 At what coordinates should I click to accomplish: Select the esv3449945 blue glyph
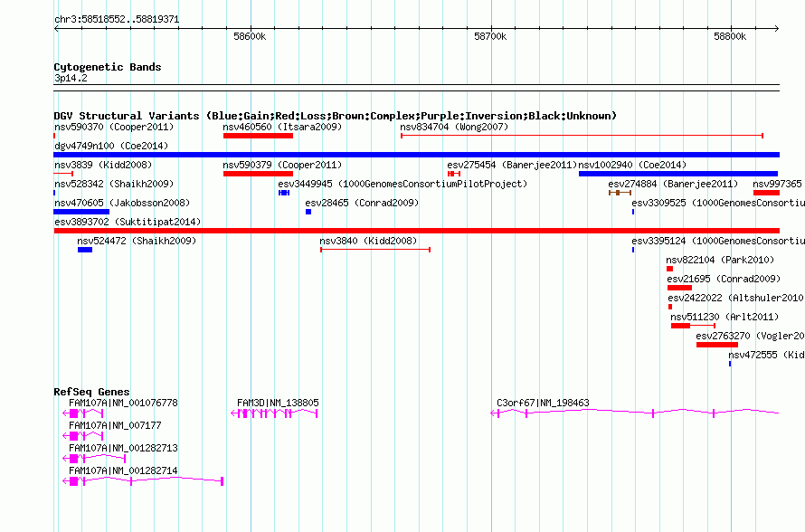pyautogui.click(x=284, y=193)
